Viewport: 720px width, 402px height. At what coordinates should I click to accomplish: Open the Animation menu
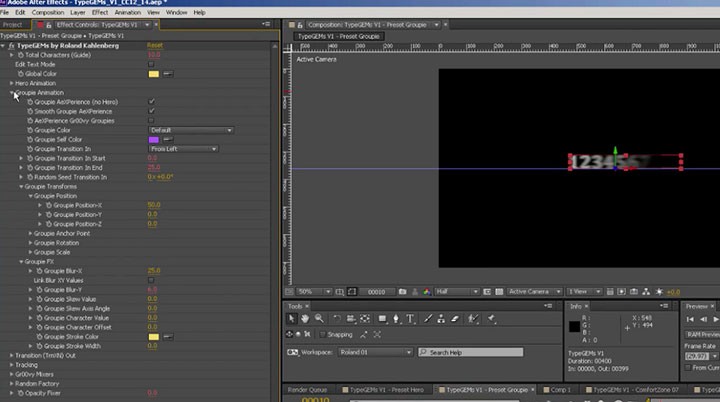click(x=128, y=12)
